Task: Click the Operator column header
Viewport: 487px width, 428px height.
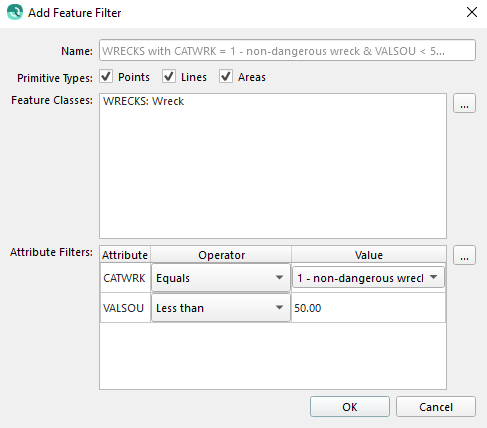Action: [x=221, y=255]
